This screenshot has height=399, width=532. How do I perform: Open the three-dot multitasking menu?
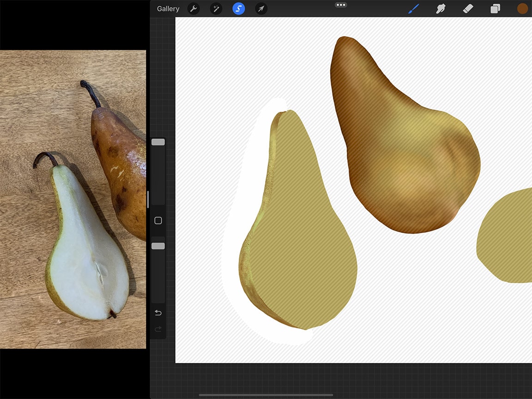[341, 5]
